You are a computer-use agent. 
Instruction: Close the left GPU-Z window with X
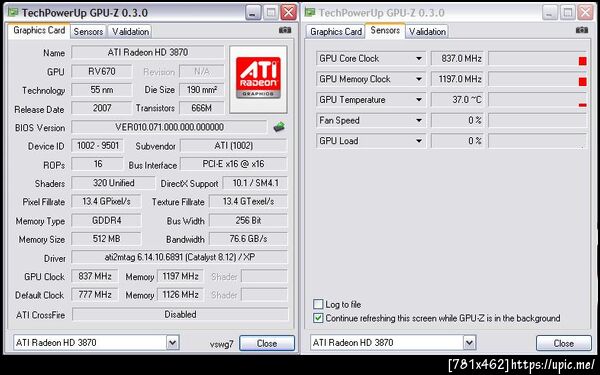point(289,13)
